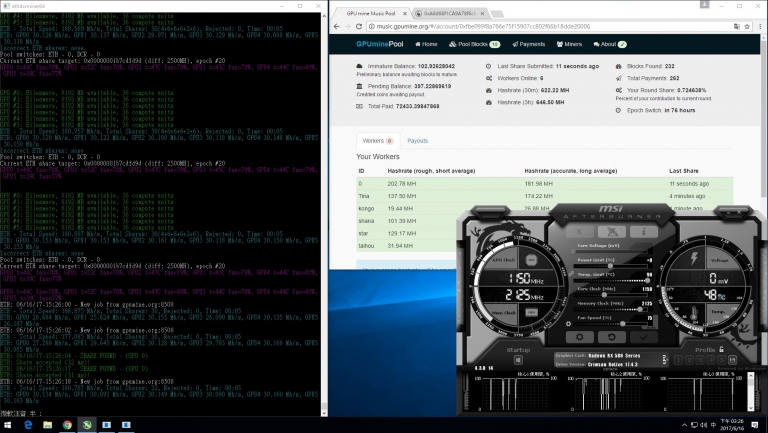This screenshot has height=433, width=768.
Task: Open Chrome three-dot menu
Action: click(760, 26)
